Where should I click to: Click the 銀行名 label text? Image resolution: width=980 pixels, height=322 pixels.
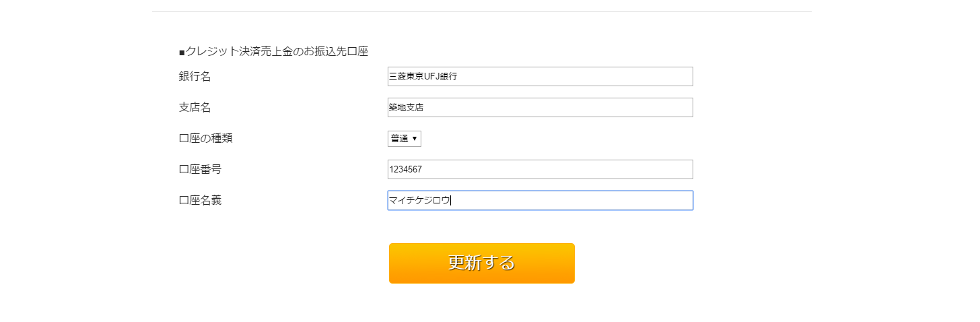pyautogui.click(x=195, y=77)
